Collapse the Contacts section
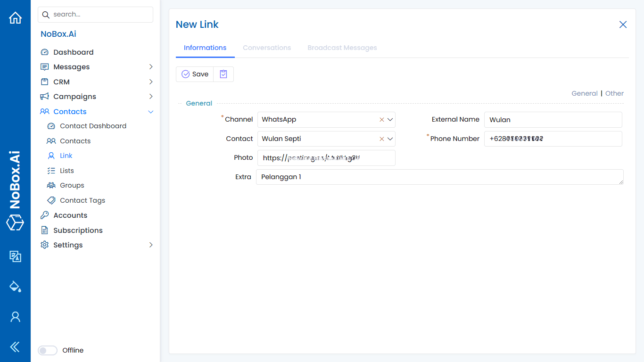 151,112
